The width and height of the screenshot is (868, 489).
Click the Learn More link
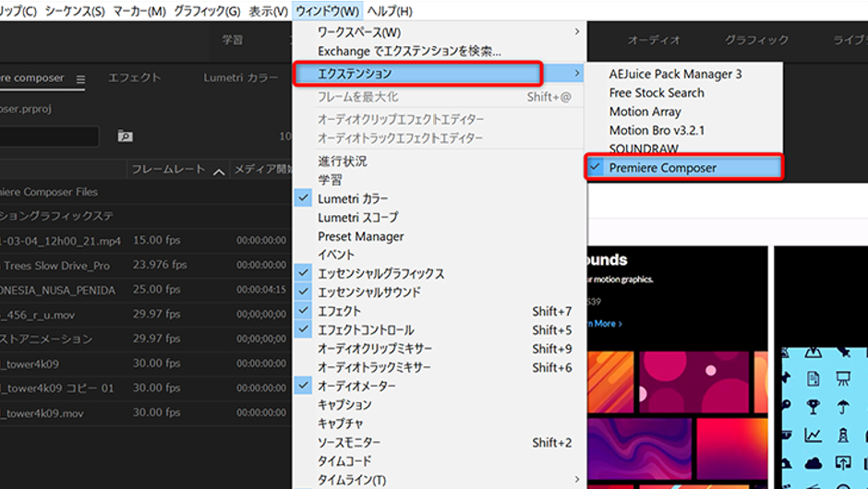point(605,324)
